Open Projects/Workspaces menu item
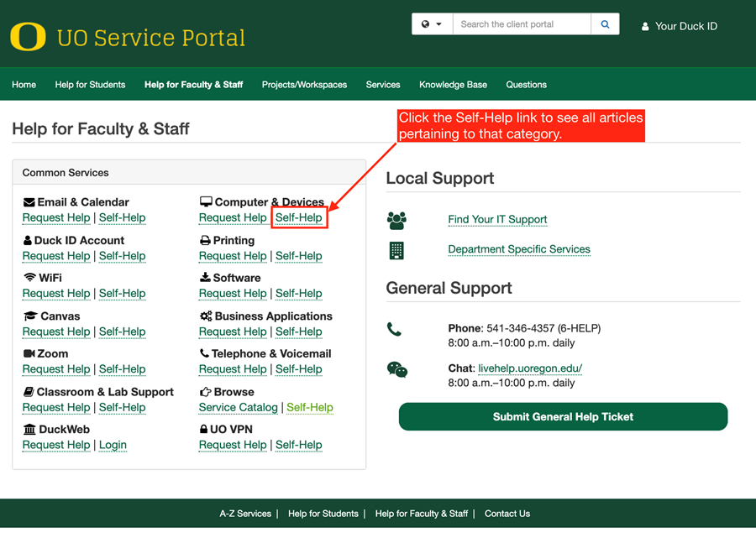The height and width of the screenshot is (543, 756). point(304,85)
